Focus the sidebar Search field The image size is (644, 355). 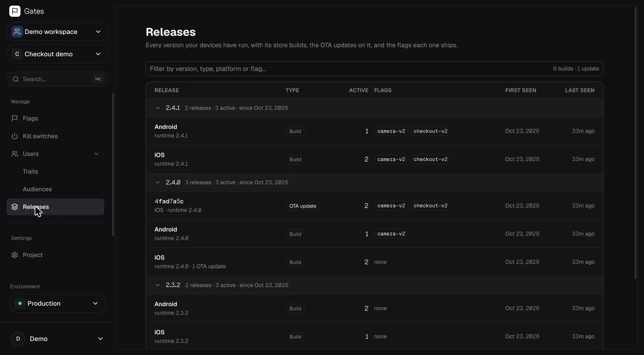pos(58,79)
